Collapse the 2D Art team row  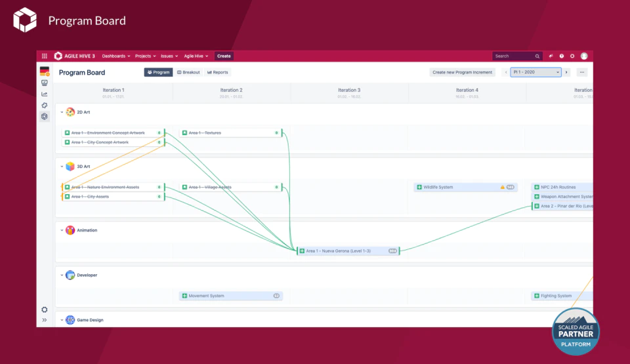coord(62,112)
